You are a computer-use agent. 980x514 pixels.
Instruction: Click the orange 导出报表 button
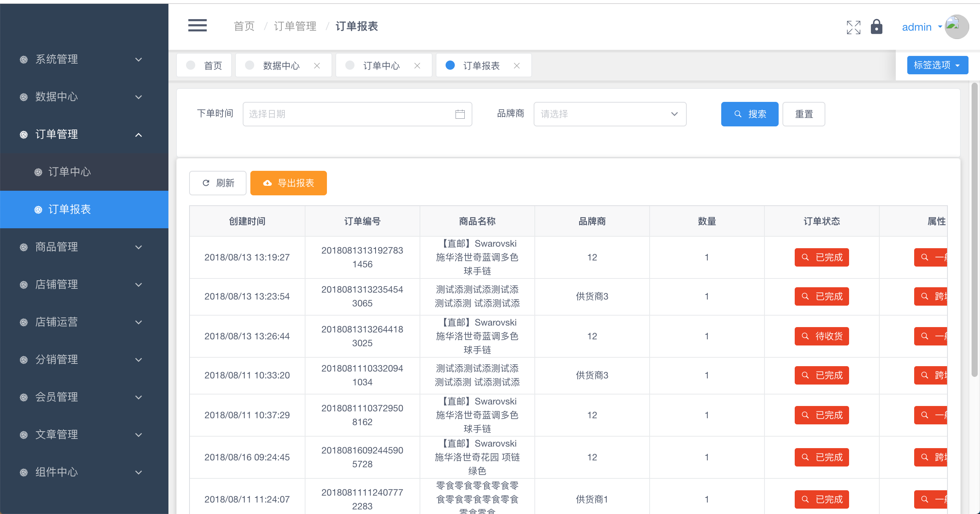click(x=288, y=183)
